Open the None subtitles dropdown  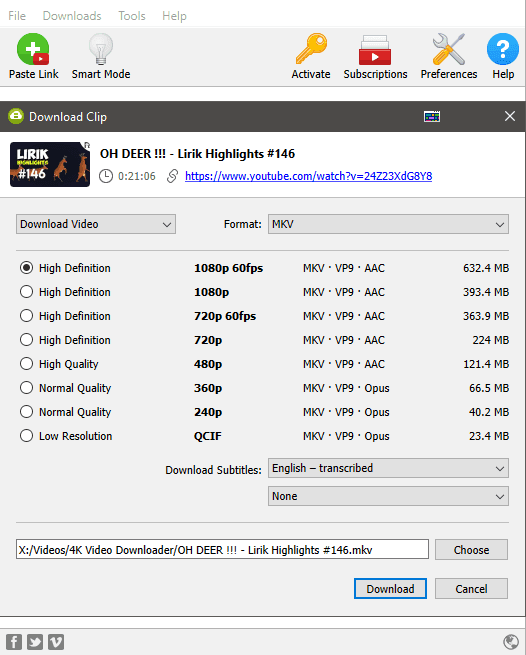(x=388, y=496)
